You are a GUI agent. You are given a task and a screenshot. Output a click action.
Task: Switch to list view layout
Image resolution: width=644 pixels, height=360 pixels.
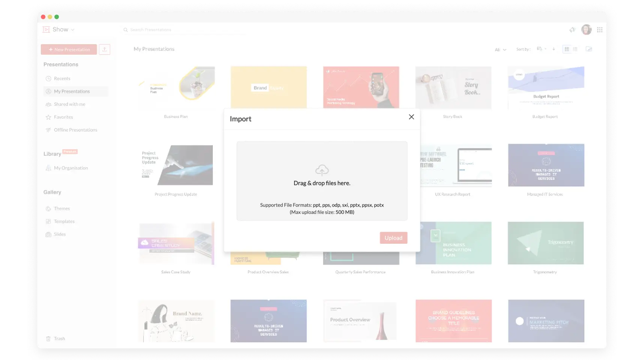pos(576,49)
